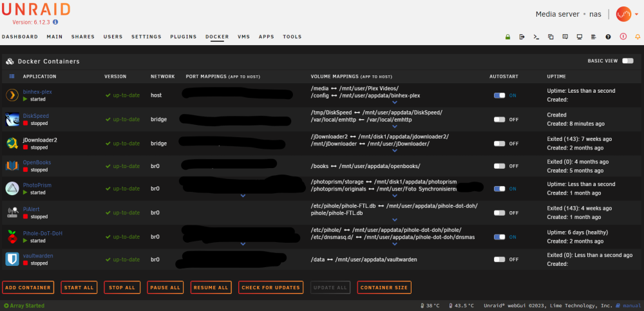Click the Pause All button
The height and width of the screenshot is (311, 644).
pyautogui.click(x=165, y=288)
